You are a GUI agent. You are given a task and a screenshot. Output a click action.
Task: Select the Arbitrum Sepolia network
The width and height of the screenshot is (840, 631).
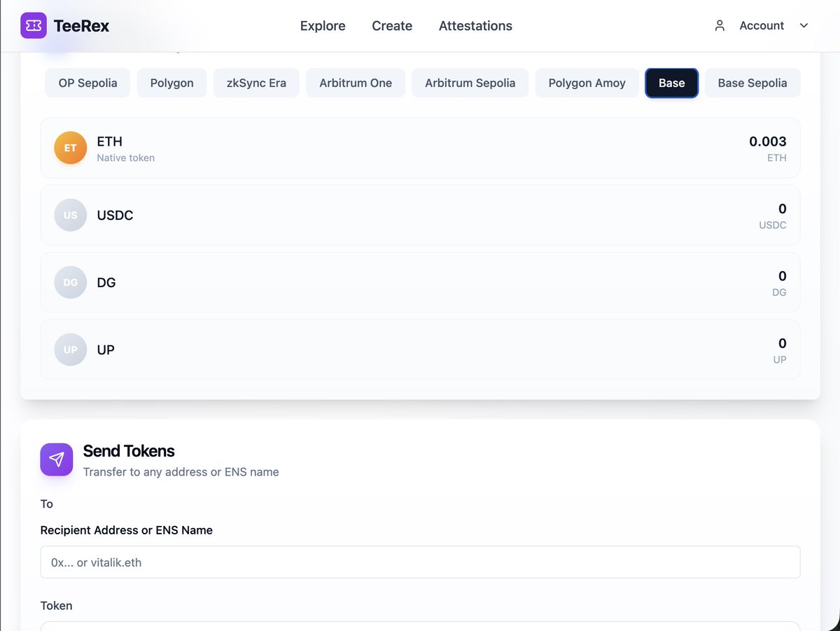470,83
